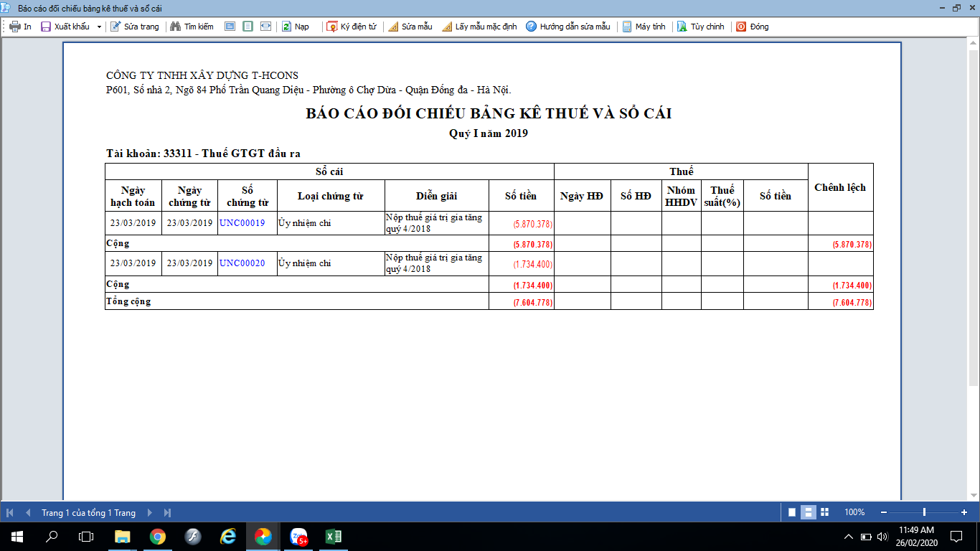Go to next page arrow
This screenshot has width=980, height=551.
click(x=150, y=513)
